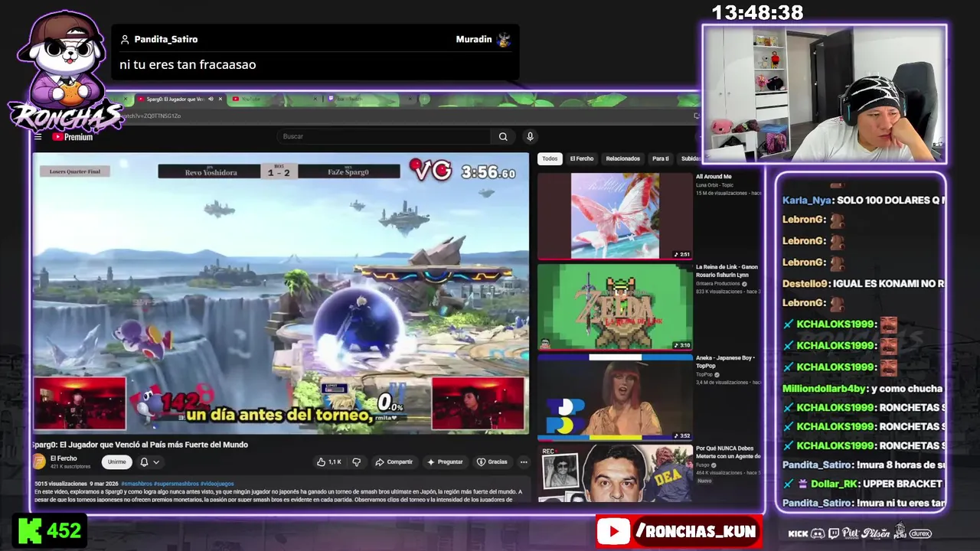Click the Preguntar ask button
Viewport: 980px width, 551px height.
446,462
